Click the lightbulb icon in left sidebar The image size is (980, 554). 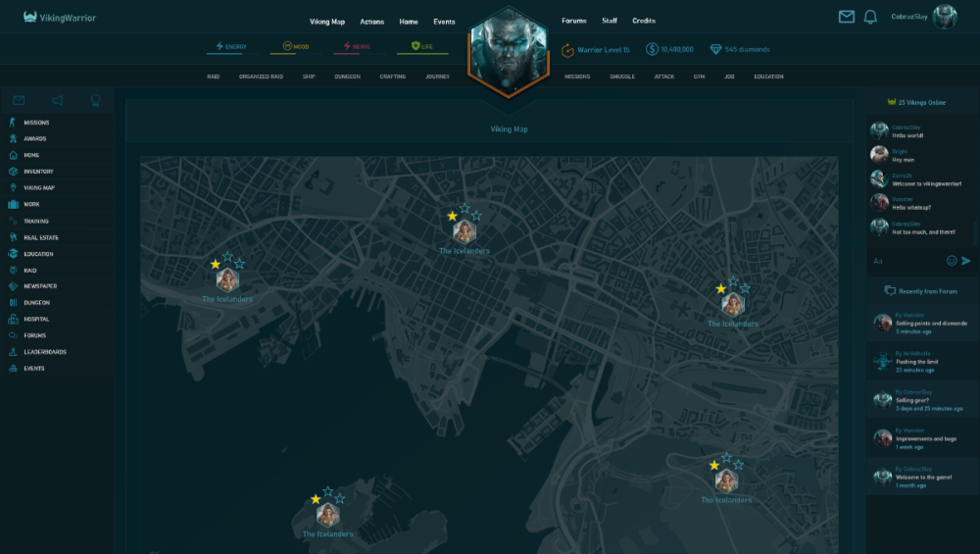(x=95, y=100)
